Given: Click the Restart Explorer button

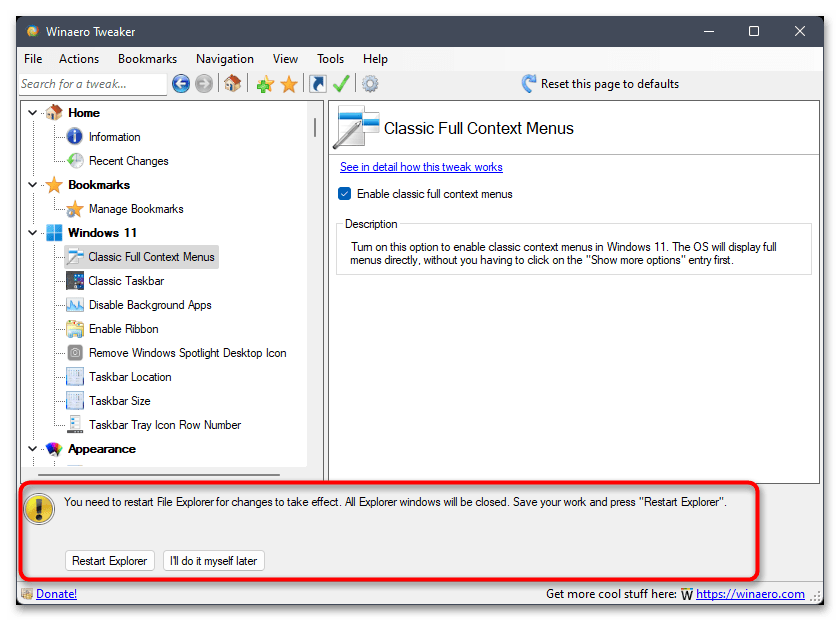Looking at the screenshot, I should point(110,561).
